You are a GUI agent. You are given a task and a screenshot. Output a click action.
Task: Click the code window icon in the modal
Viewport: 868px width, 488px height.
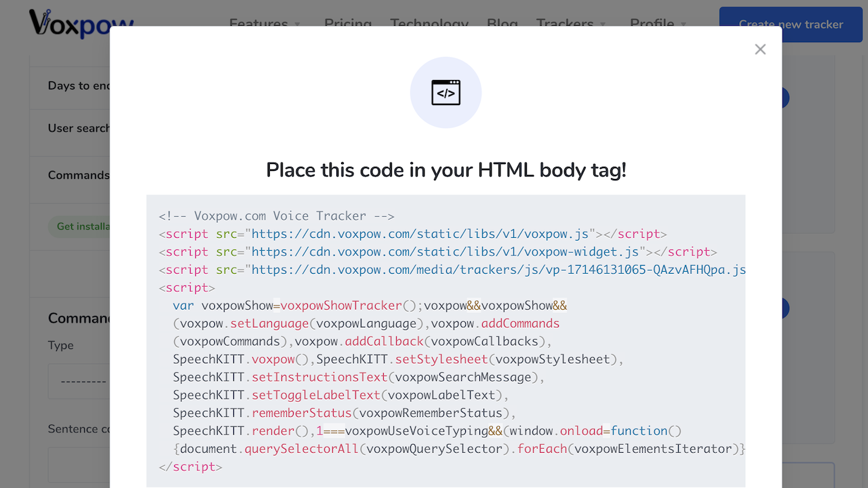pos(446,93)
